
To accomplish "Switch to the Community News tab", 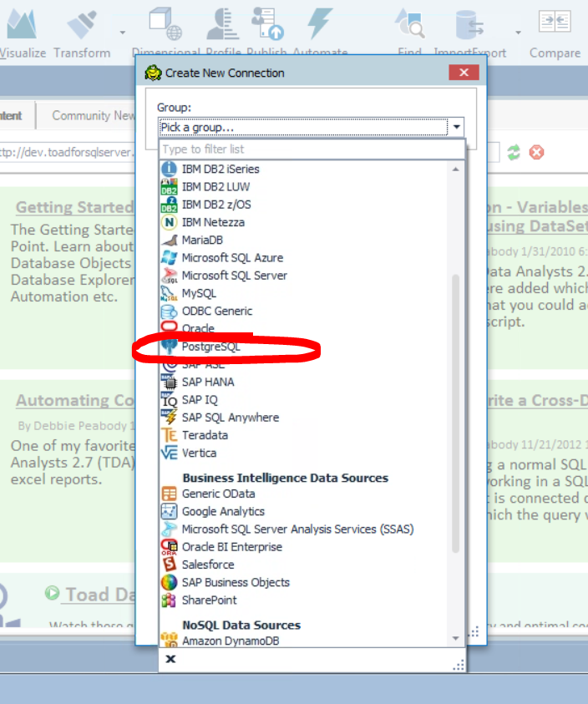I will pos(94,115).
